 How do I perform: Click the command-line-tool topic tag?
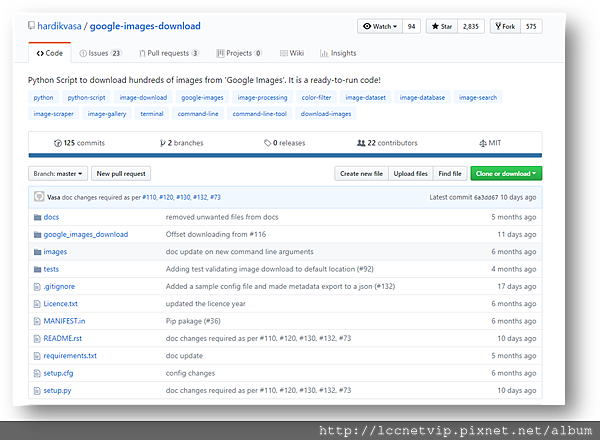[260, 114]
